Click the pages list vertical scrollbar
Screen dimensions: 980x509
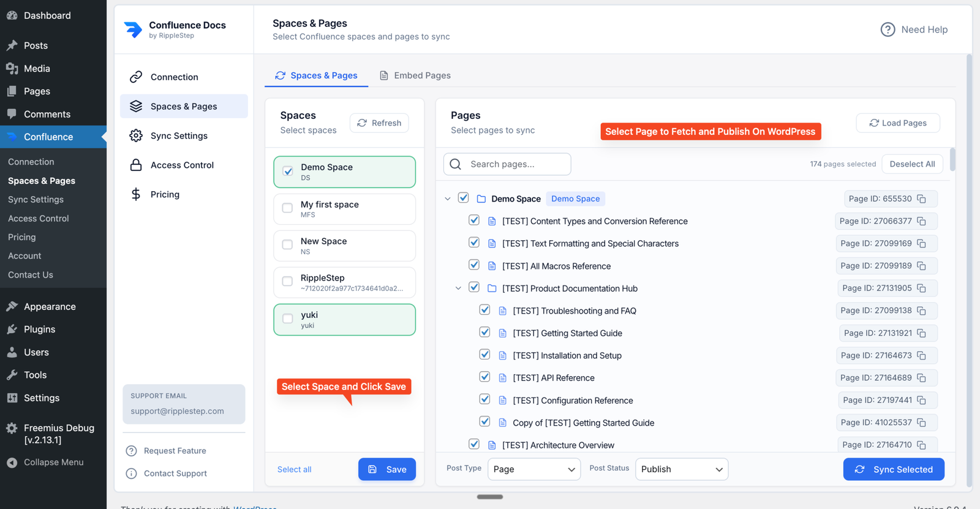pyautogui.click(x=952, y=159)
